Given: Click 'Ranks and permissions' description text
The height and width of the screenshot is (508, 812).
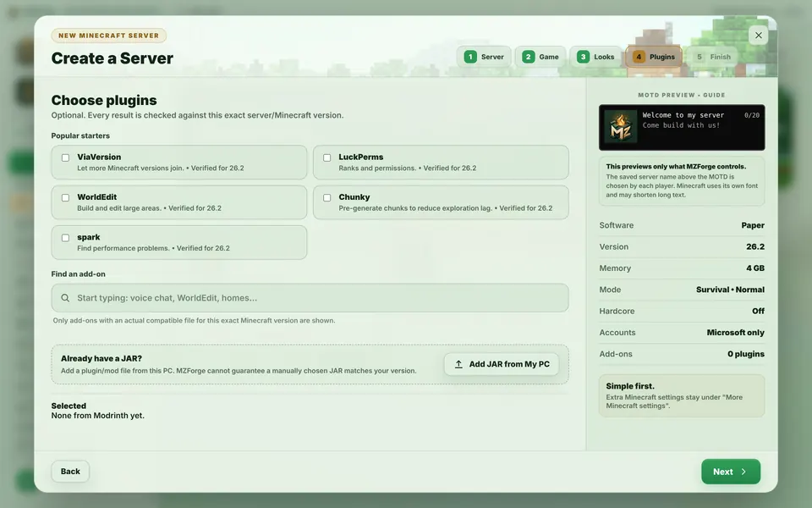Looking at the screenshot, I should click(x=377, y=168).
